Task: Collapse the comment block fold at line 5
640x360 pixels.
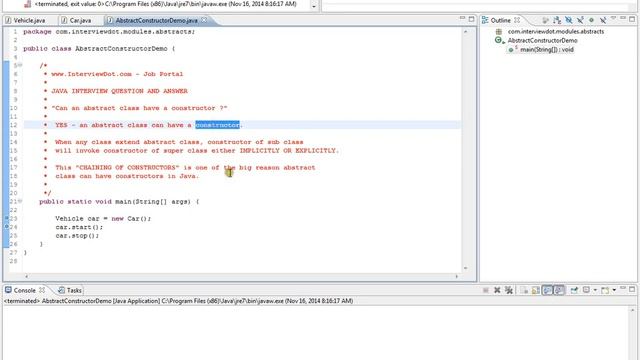Action: coord(20,65)
